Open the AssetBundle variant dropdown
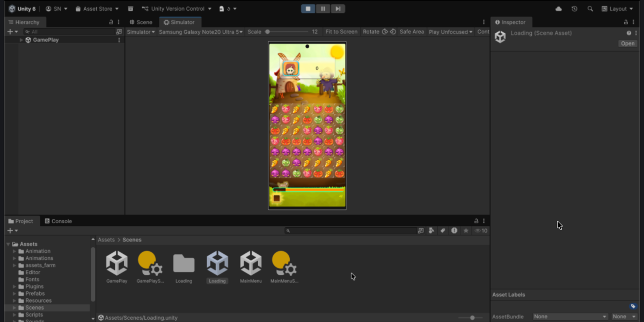 point(624,317)
